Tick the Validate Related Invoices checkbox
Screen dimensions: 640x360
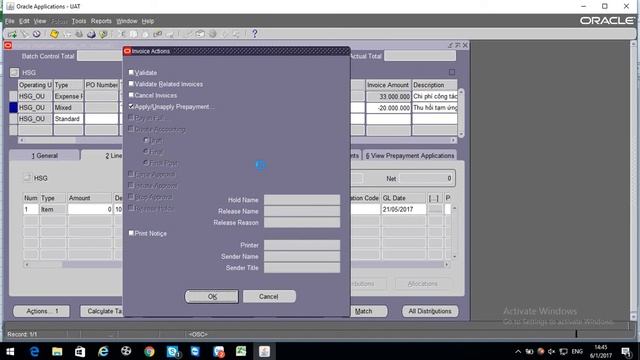click(x=131, y=84)
